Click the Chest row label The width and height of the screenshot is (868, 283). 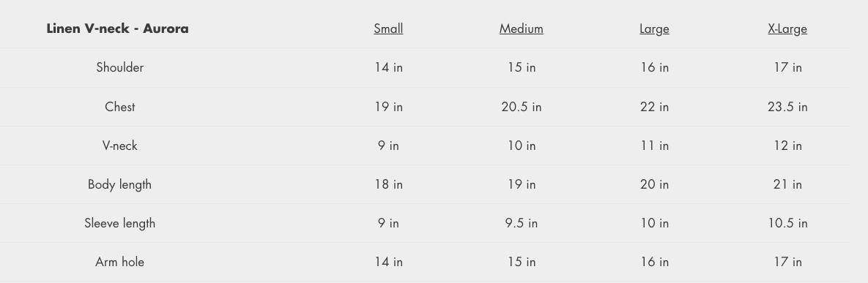click(x=119, y=107)
